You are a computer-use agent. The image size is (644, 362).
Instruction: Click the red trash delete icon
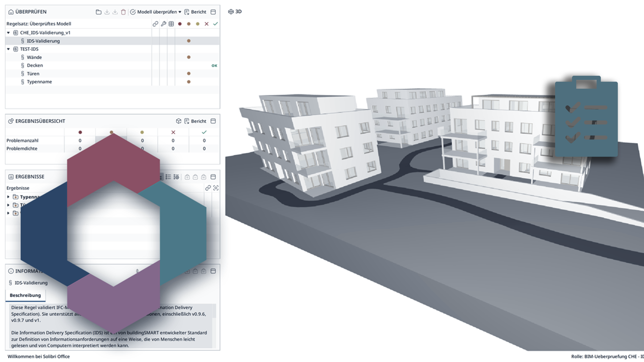123,12
